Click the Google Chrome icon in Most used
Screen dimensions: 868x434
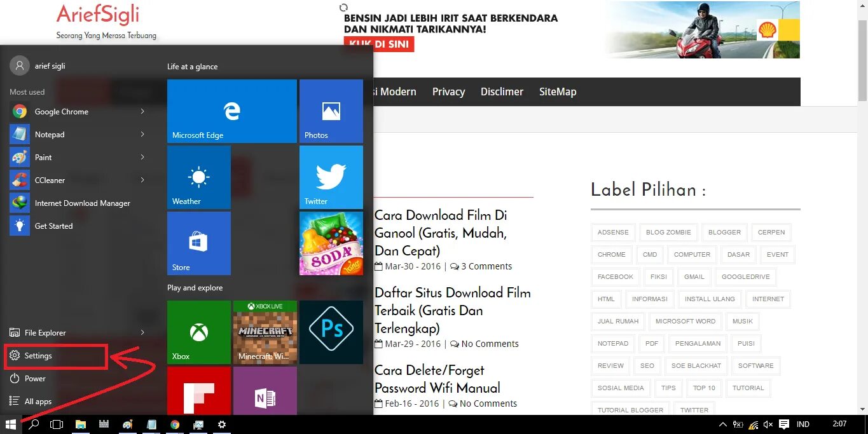coord(20,112)
